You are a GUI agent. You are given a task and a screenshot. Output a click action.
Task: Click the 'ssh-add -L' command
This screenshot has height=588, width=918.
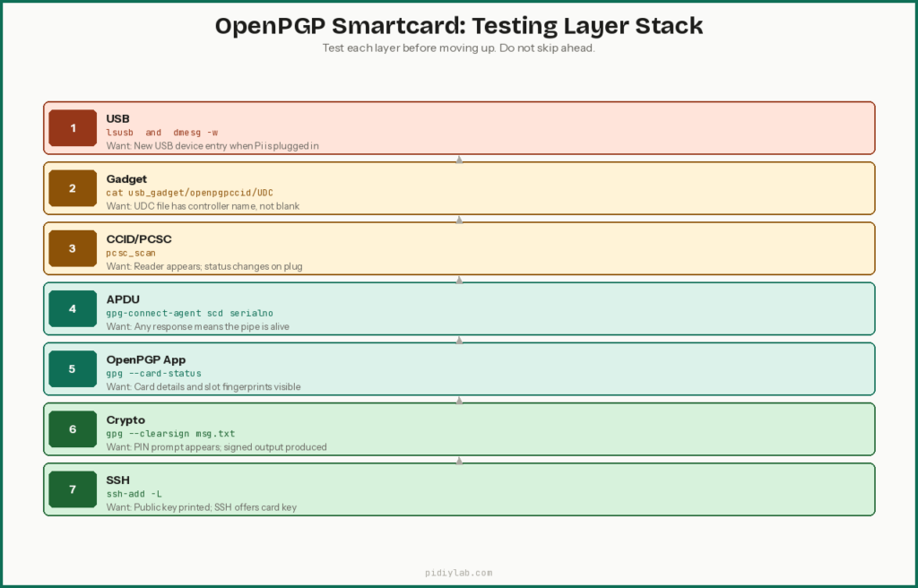coord(134,494)
